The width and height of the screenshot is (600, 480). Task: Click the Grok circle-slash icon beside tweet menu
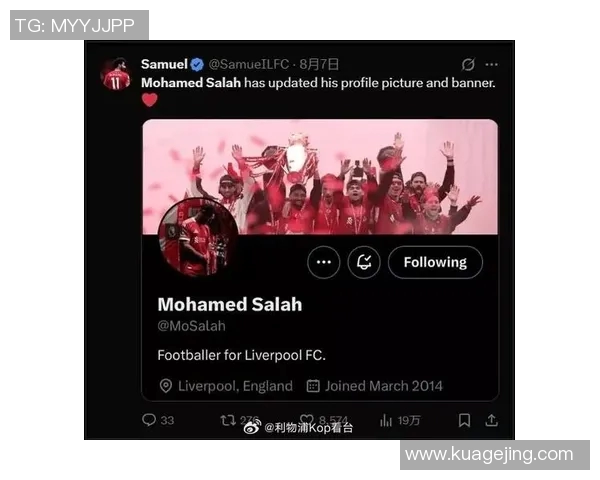[468, 64]
